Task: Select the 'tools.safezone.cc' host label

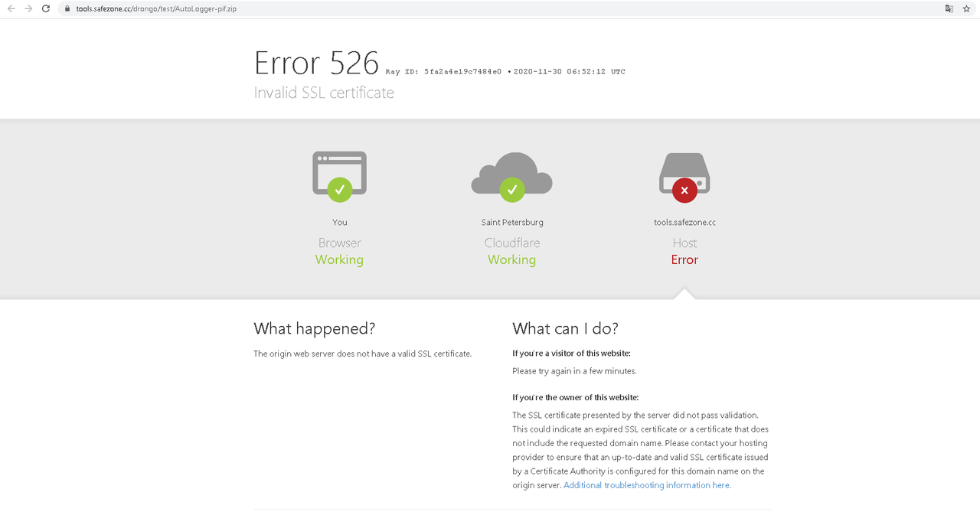Action: pyautogui.click(x=684, y=223)
